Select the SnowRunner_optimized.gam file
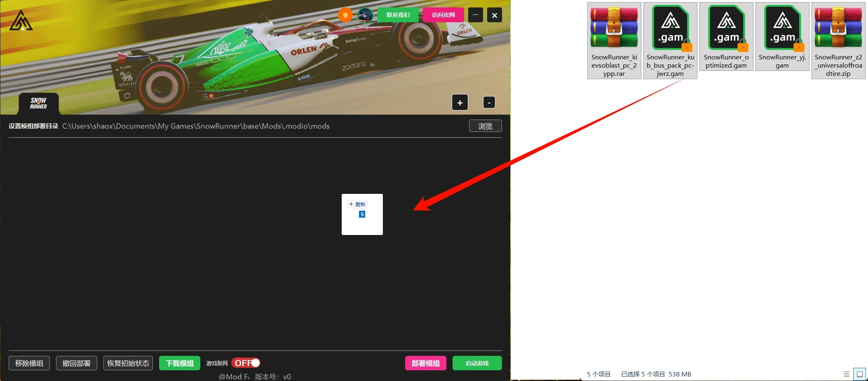Image resolution: width=868 pixels, height=381 pixels. pos(726,27)
